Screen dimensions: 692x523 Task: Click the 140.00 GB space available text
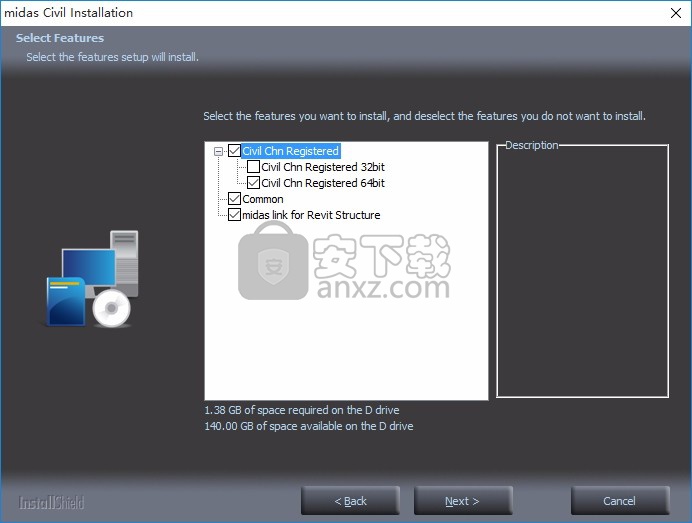[308, 426]
